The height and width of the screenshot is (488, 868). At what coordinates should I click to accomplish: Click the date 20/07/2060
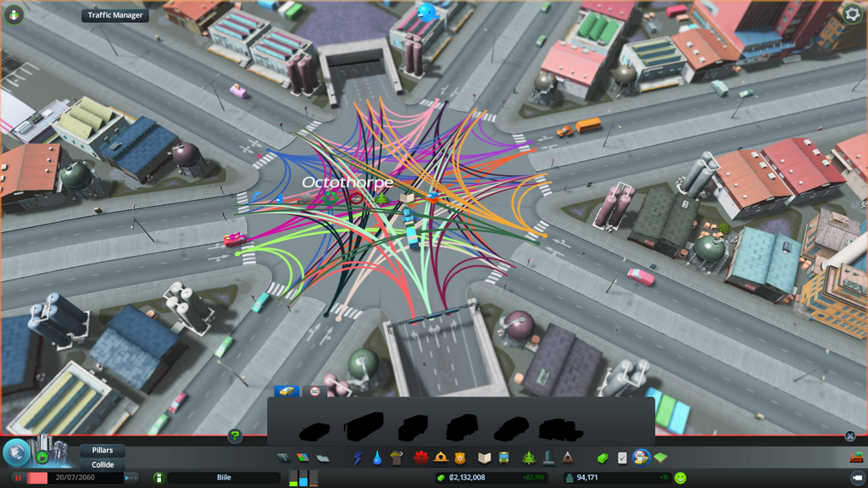point(75,478)
